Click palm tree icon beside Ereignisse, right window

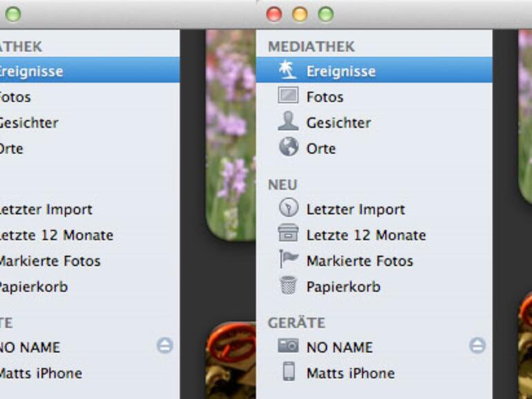(287, 70)
